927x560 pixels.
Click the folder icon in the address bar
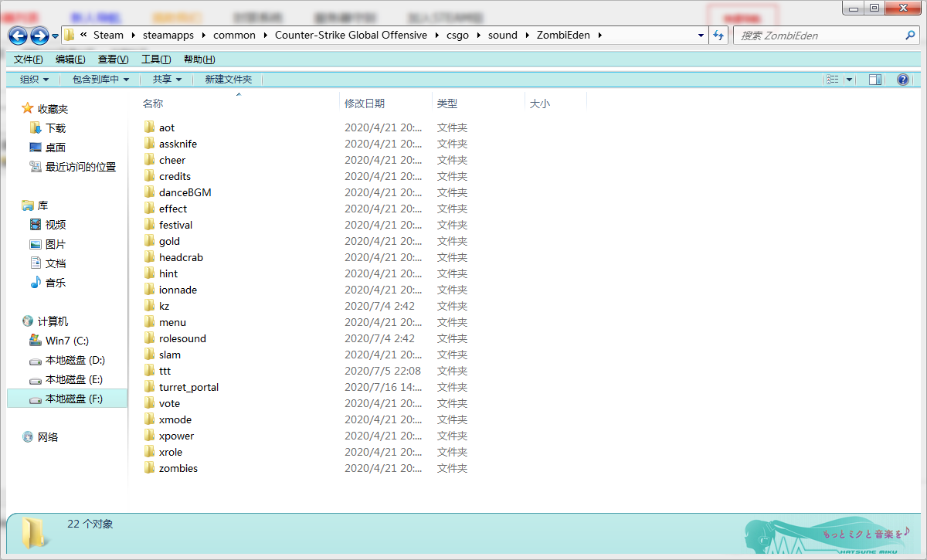click(68, 35)
